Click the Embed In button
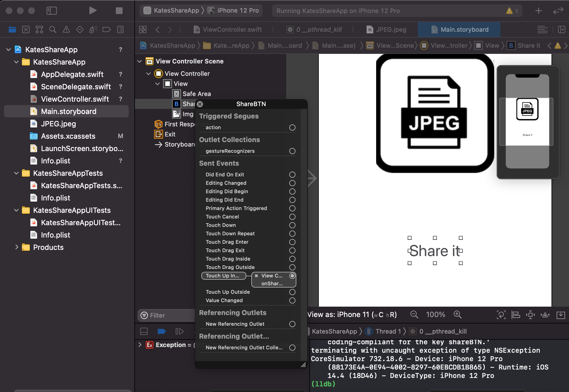 coord(561,315)
